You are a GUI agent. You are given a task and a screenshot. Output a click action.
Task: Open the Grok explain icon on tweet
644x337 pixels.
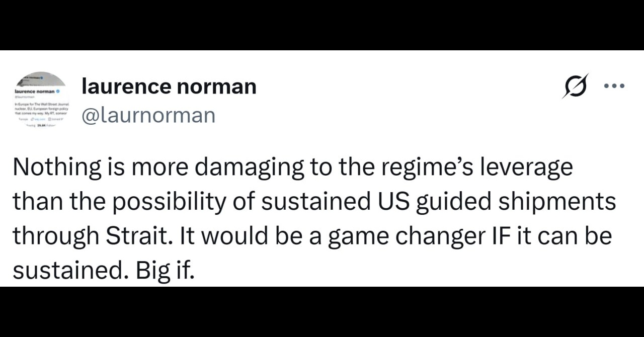(575, 86)
